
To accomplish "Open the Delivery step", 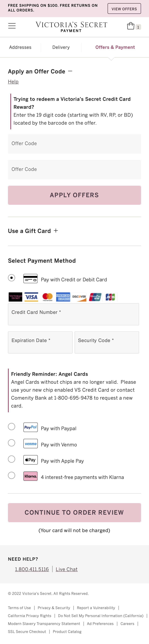I will point(61,47).
